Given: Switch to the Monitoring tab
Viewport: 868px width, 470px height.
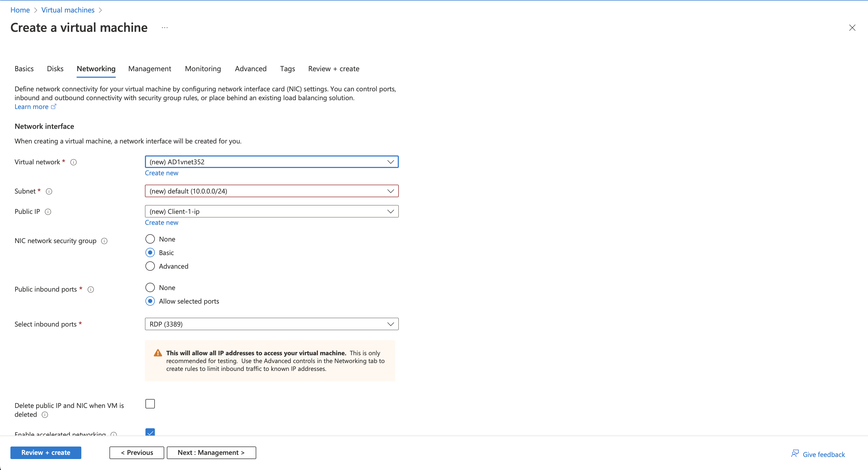Looking at the screenshot, I should 203,69.
